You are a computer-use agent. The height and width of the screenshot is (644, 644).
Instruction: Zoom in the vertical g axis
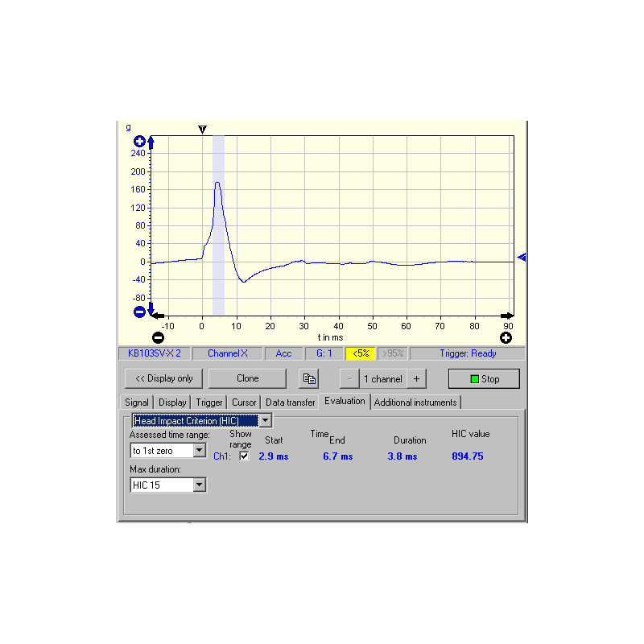point(138,141)
